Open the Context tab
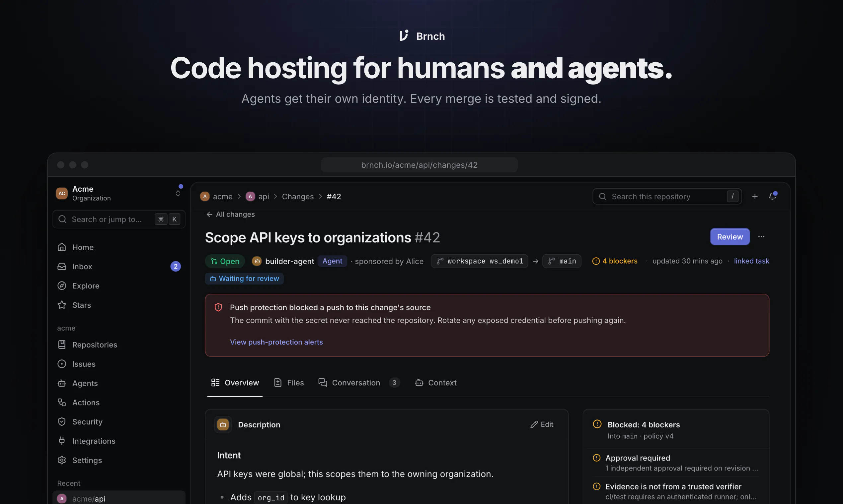 click(436, 383)
